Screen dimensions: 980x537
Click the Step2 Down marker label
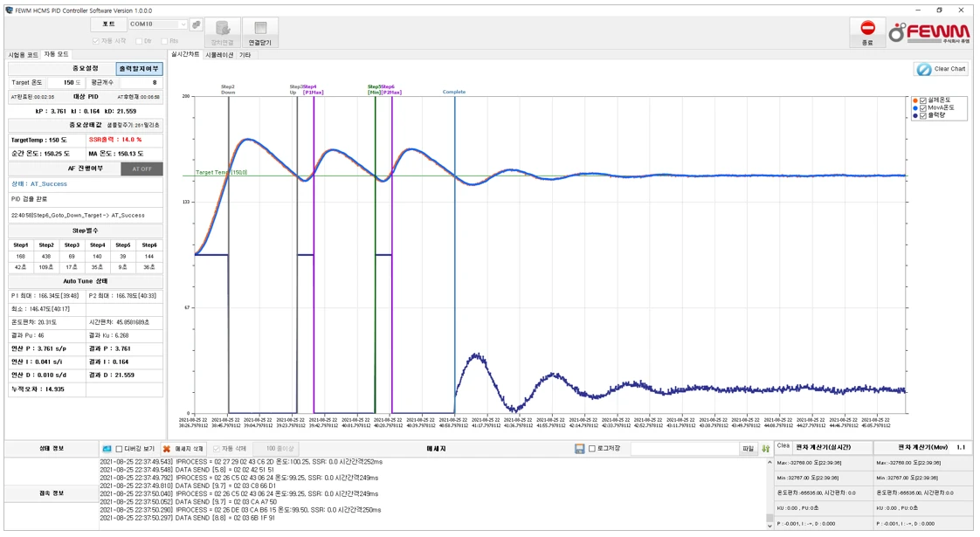click(x=227, y=89)
